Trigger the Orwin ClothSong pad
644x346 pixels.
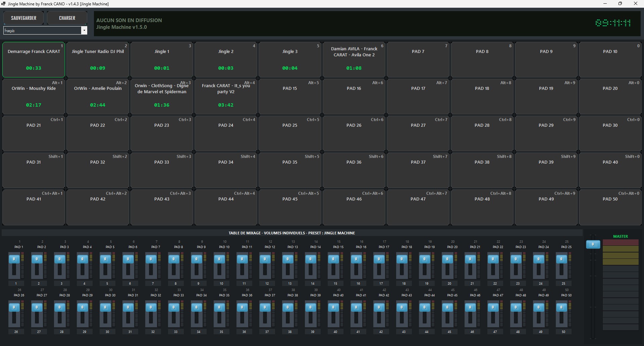(x=162, y=97)
